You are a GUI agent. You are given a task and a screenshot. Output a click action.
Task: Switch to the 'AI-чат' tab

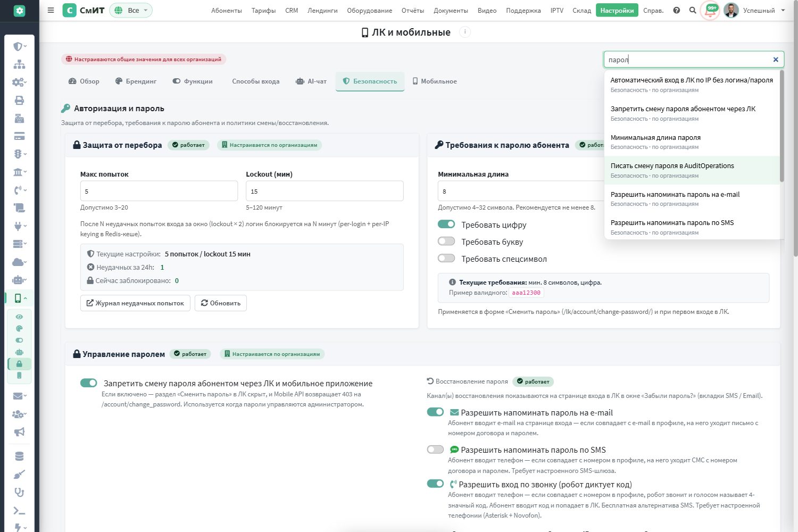tap(311, 81)
